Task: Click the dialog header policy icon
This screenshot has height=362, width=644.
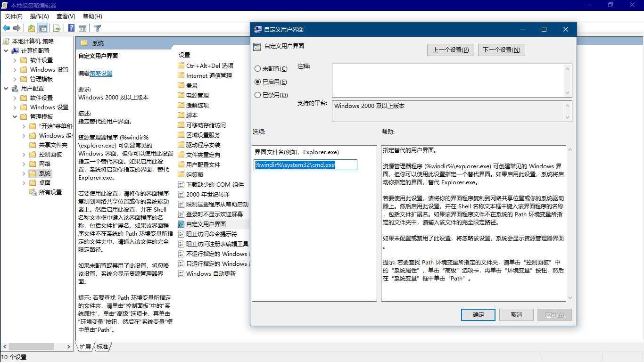Action: click(257, 47)
